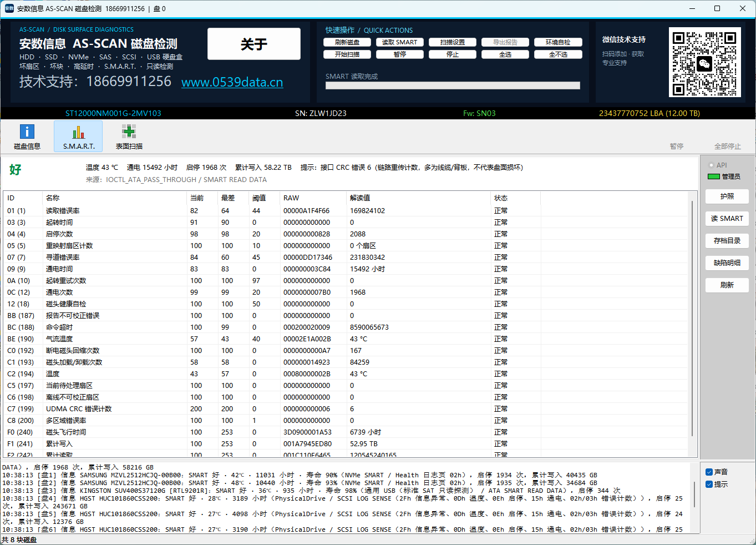Screen dimensions: 756x545
Task: Select the UDMA CRC 错误计数 row
Action: 346,409
